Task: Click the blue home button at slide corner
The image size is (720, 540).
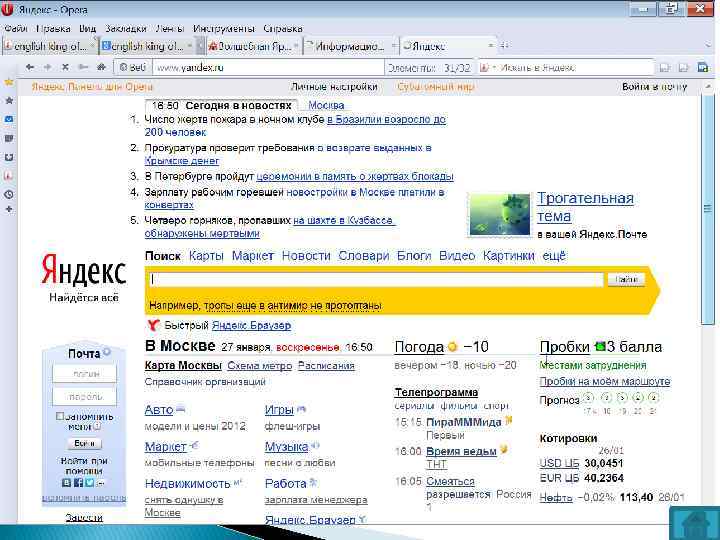Action: point(695,524)
